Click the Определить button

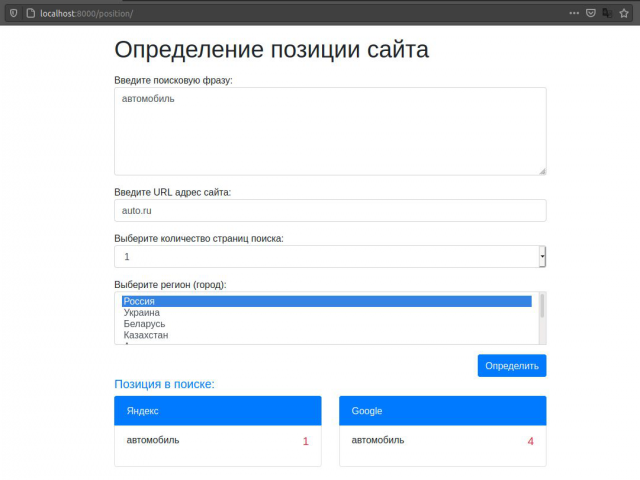pos(512,366)
